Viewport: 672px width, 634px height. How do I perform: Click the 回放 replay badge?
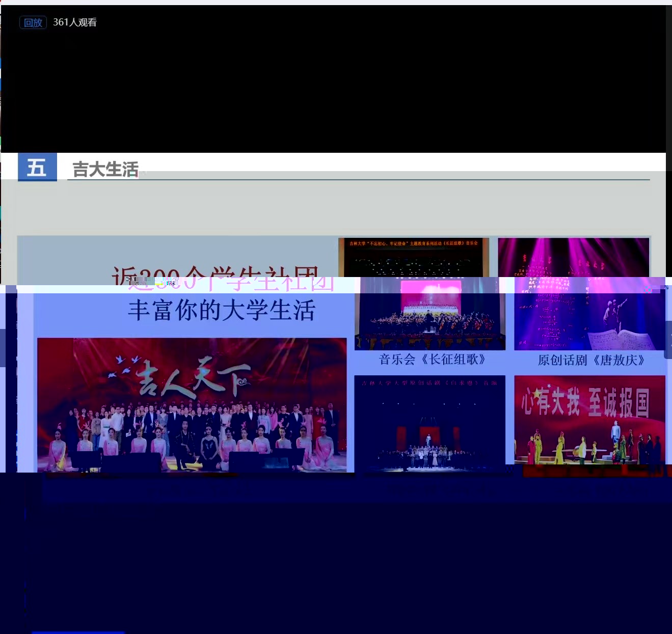tap(33, 22)
